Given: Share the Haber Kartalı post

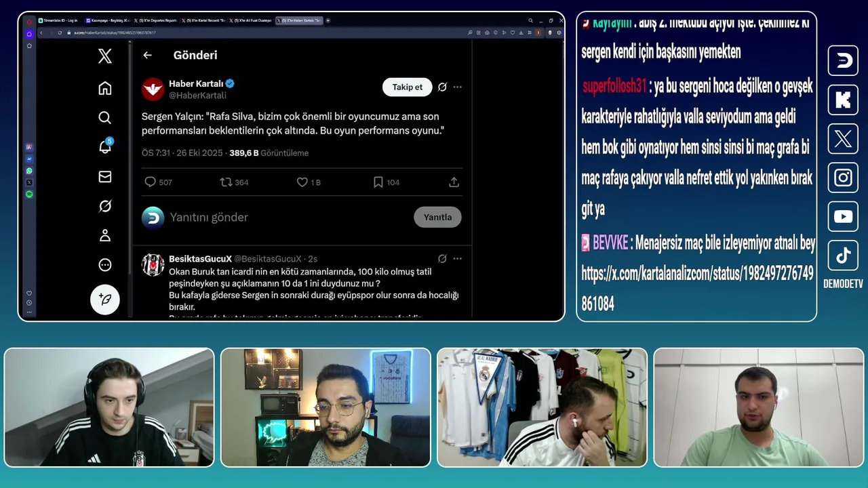Looking at the screenshot, I should tap(454, 182).
